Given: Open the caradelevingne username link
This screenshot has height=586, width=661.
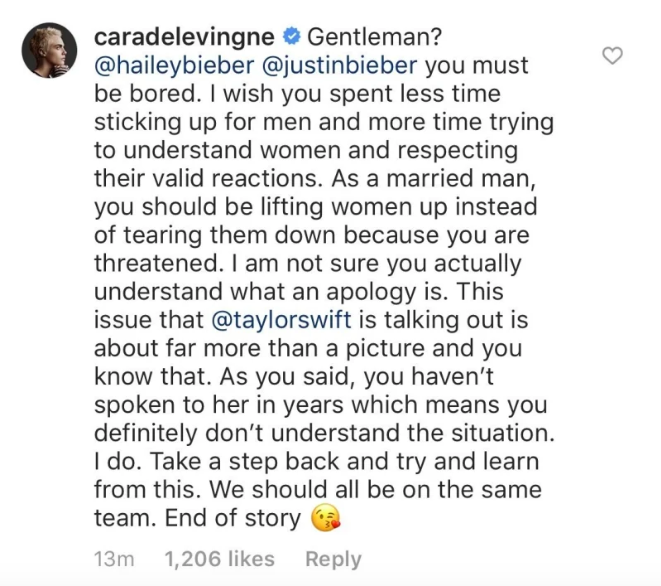Looking at the screenshot, I should [x=184, y=37].
